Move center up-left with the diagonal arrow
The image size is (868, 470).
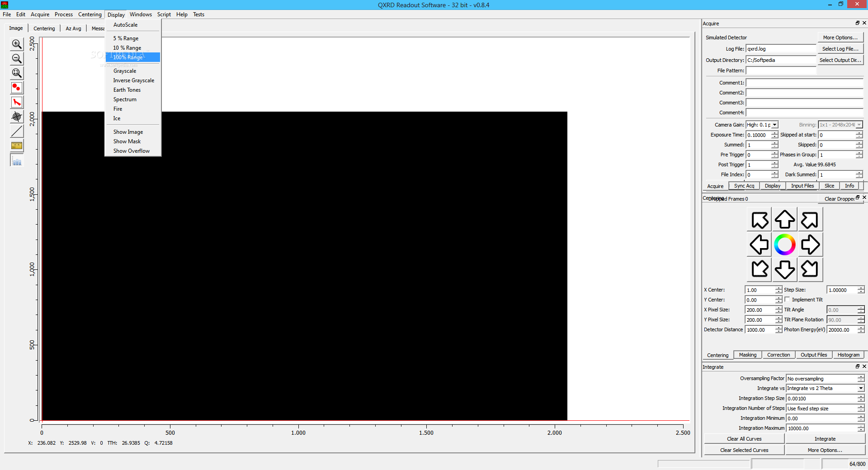coord(759,220)
